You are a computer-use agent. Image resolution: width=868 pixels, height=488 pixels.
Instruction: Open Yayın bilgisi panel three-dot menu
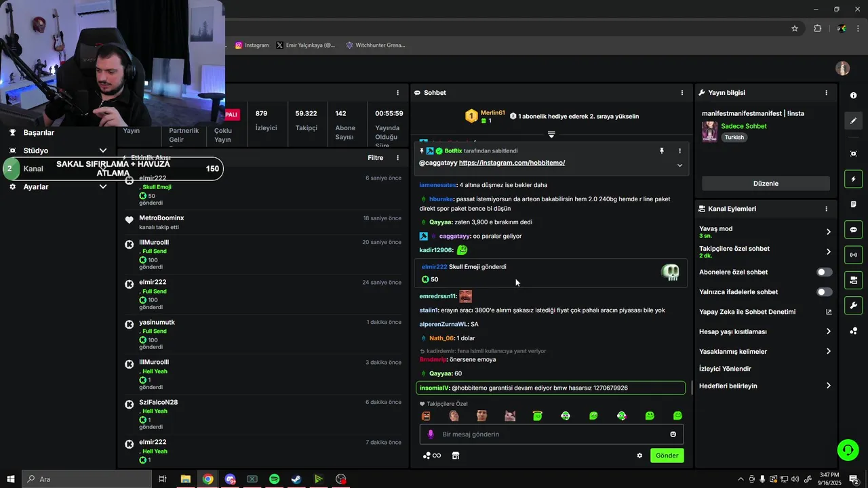826,93
